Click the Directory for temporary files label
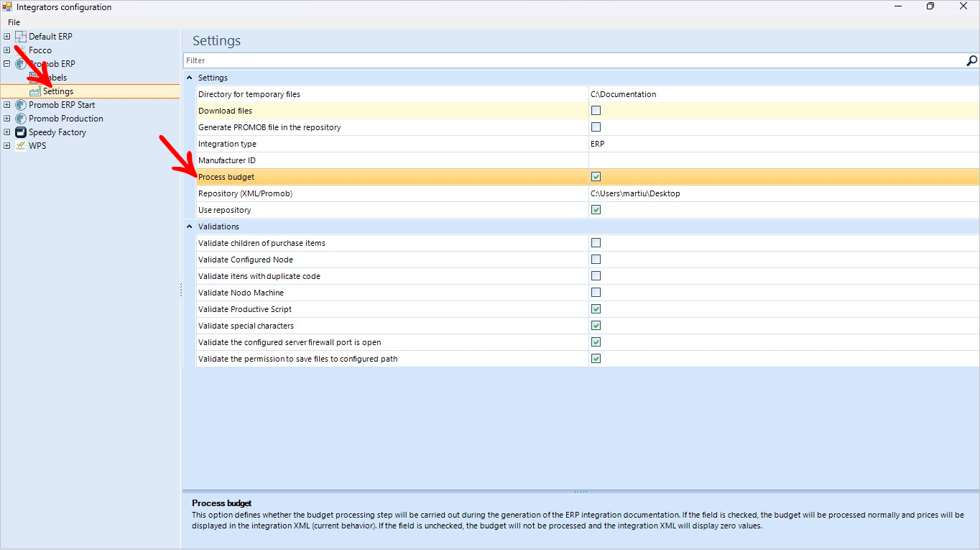The image size is (980, 550). pyautogui.click(x=249, y=94)
